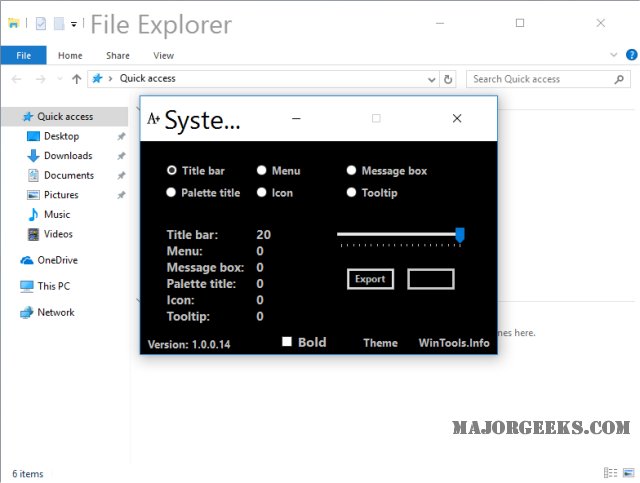The image size is (640, 483).
Task: Click the File Explorer help icon
Action: [631, 55]
